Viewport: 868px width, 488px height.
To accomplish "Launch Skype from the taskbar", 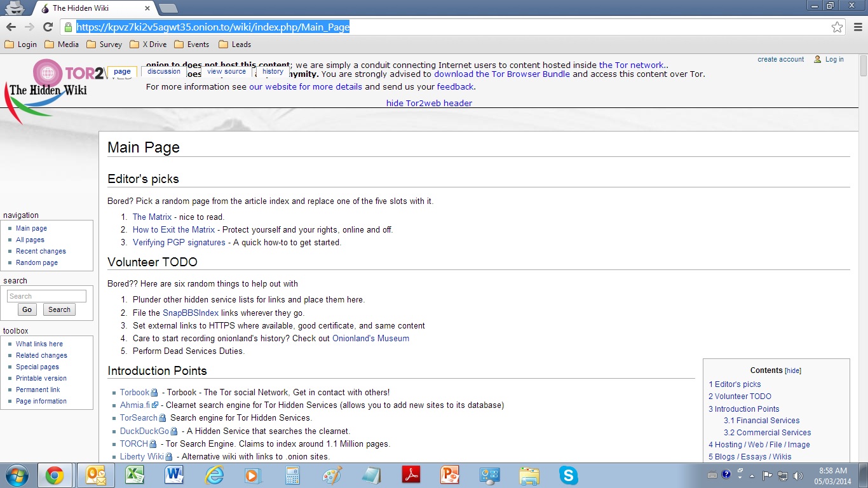I will pyautogui.click(x=568, y=475).
